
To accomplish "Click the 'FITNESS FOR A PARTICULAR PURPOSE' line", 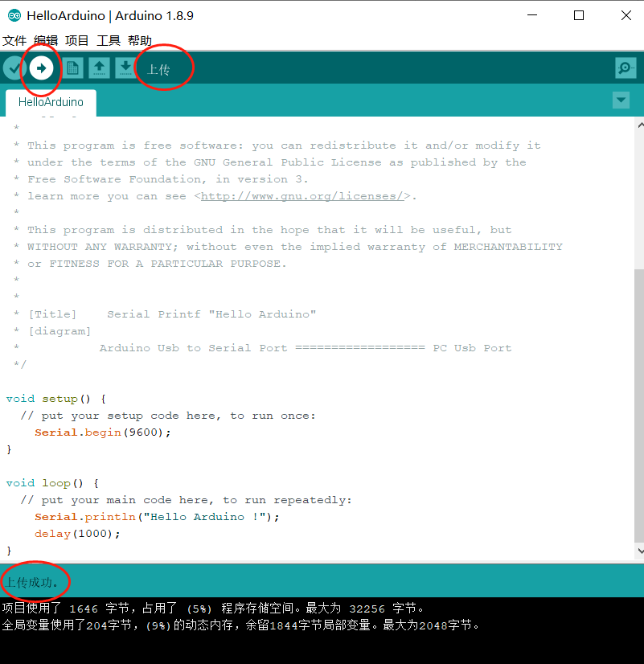I will [x=150, y=264].
